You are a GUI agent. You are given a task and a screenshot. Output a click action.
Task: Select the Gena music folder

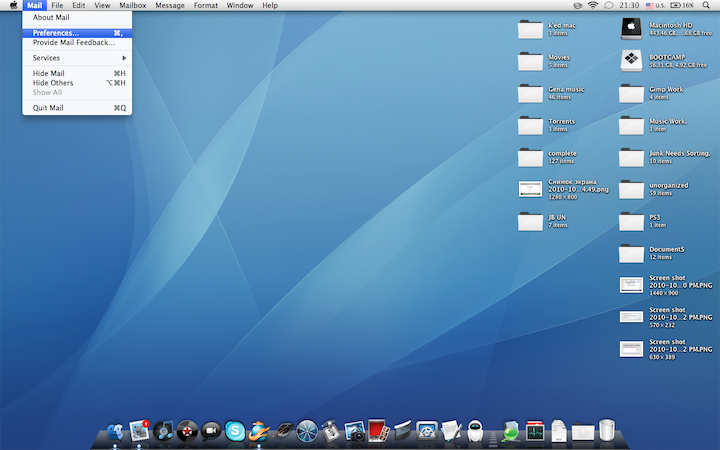click(530, 94)
